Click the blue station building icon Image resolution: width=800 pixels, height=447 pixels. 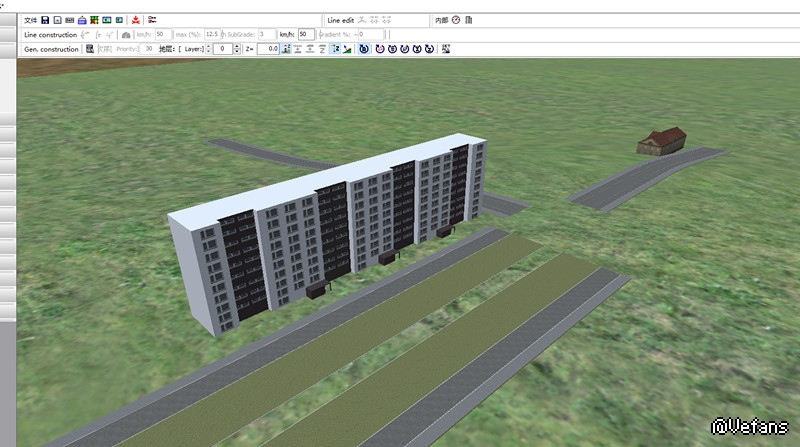coord(82,20)
